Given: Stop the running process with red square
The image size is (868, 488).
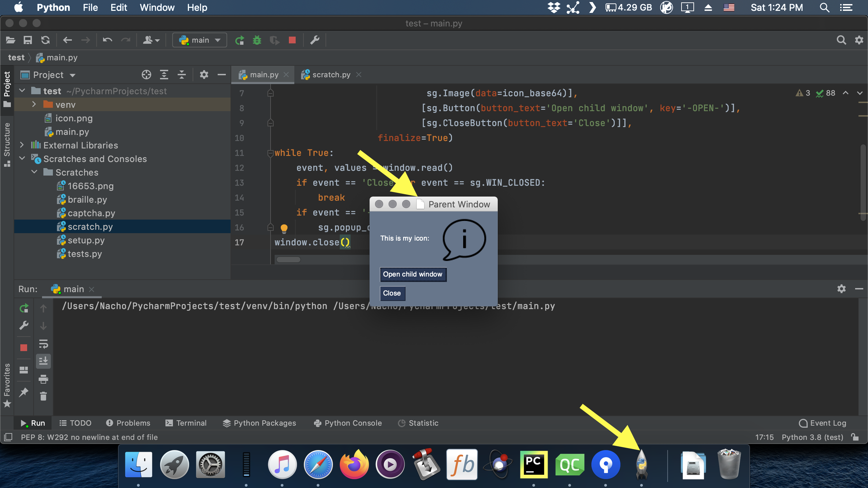Looking at the screenshot, I should coord(292,40).
